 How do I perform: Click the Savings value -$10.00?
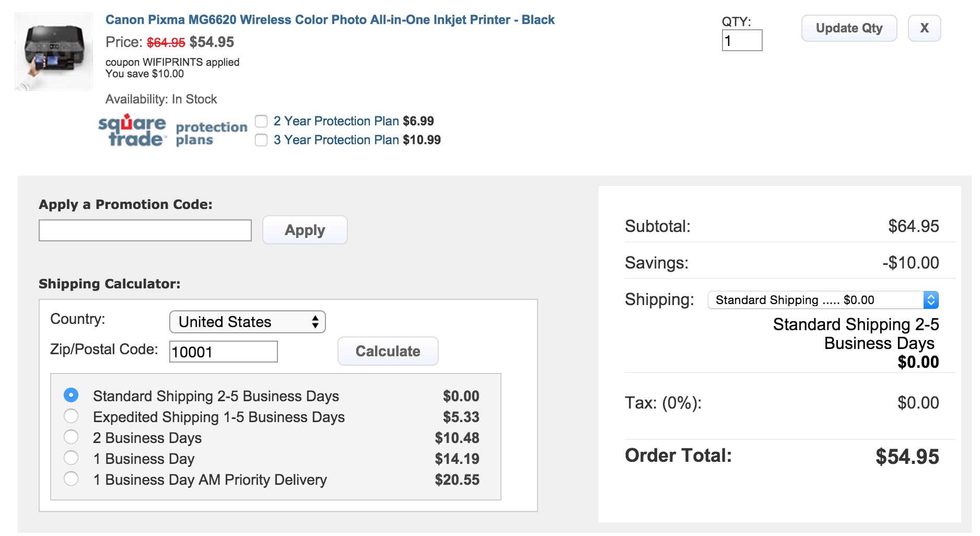911,263
